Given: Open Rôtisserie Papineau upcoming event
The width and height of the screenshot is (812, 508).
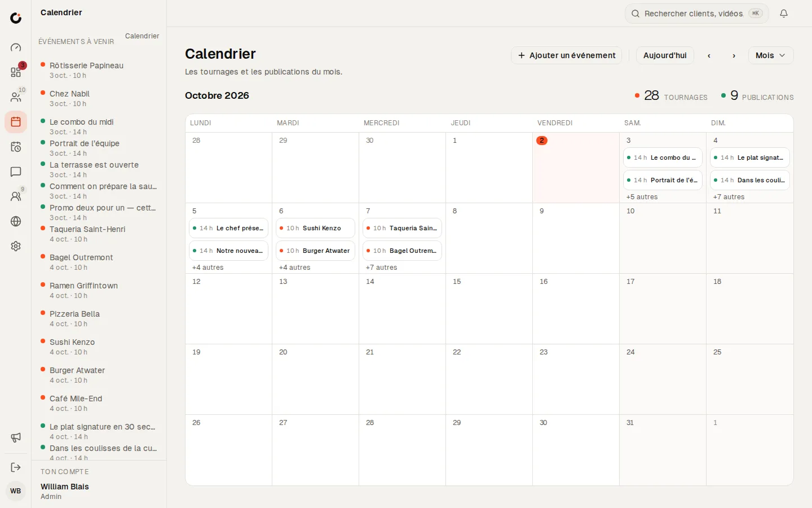Looking at the screenshot, I should click(99, 70).
